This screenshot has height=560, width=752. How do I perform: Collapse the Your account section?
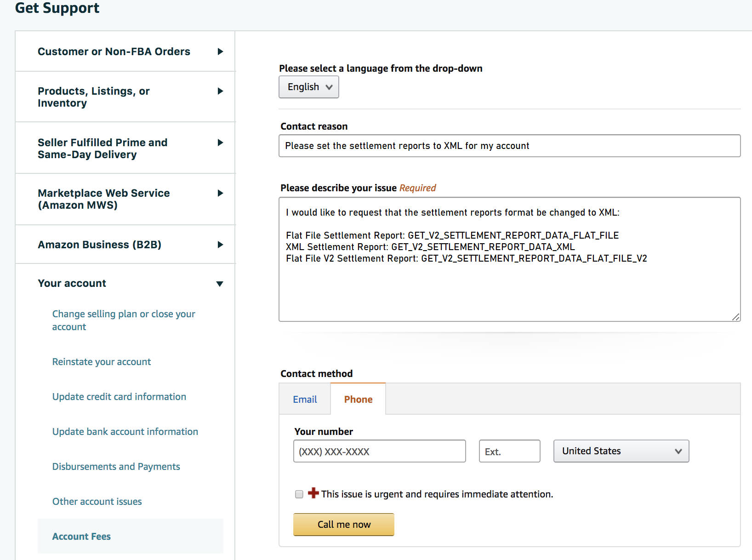point(220,284)
